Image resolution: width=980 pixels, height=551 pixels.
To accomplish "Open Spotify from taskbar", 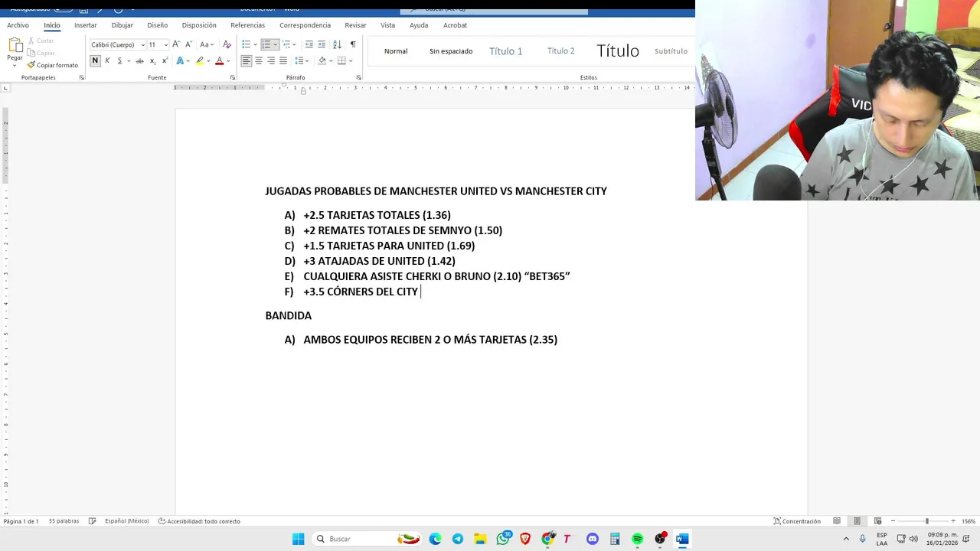I will click(637, 539).
